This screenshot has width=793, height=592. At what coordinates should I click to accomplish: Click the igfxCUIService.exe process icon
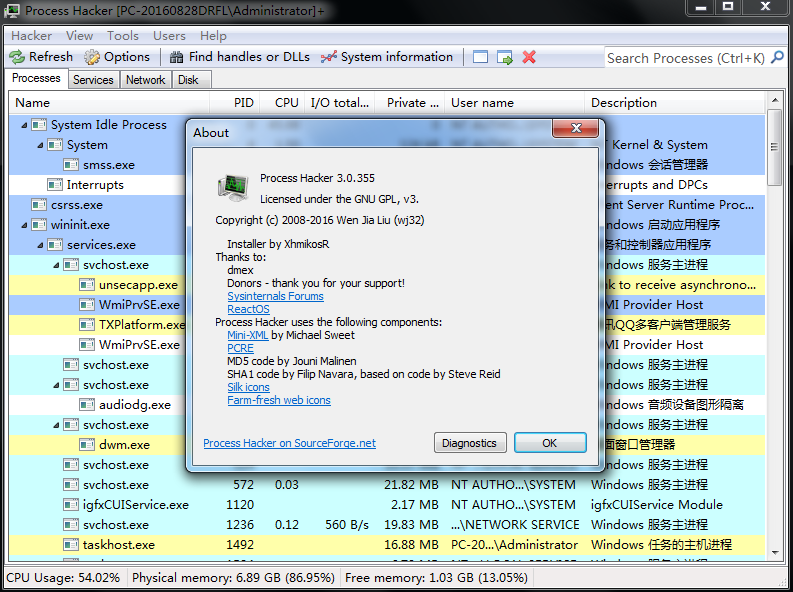[71, 505]
